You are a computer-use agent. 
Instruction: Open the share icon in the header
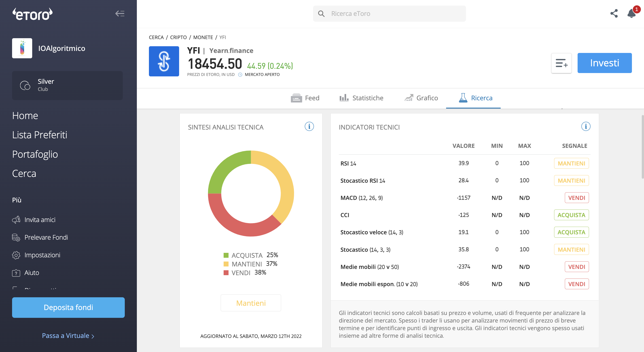tap(614, 13)
